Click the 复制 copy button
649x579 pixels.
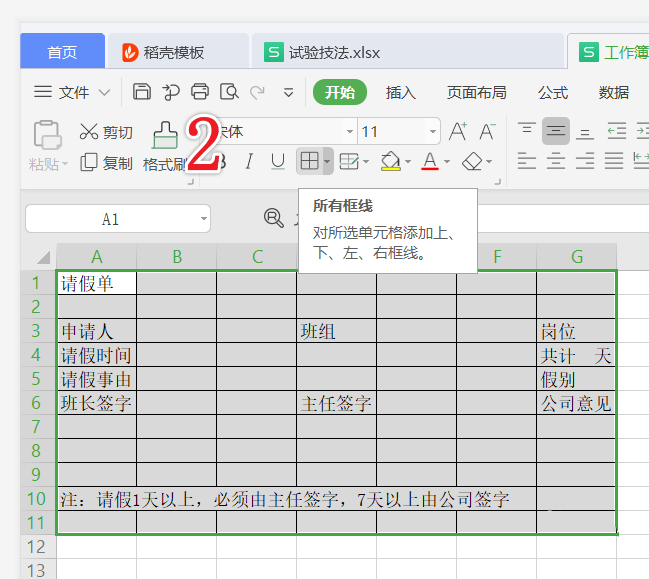pos(106,163)
